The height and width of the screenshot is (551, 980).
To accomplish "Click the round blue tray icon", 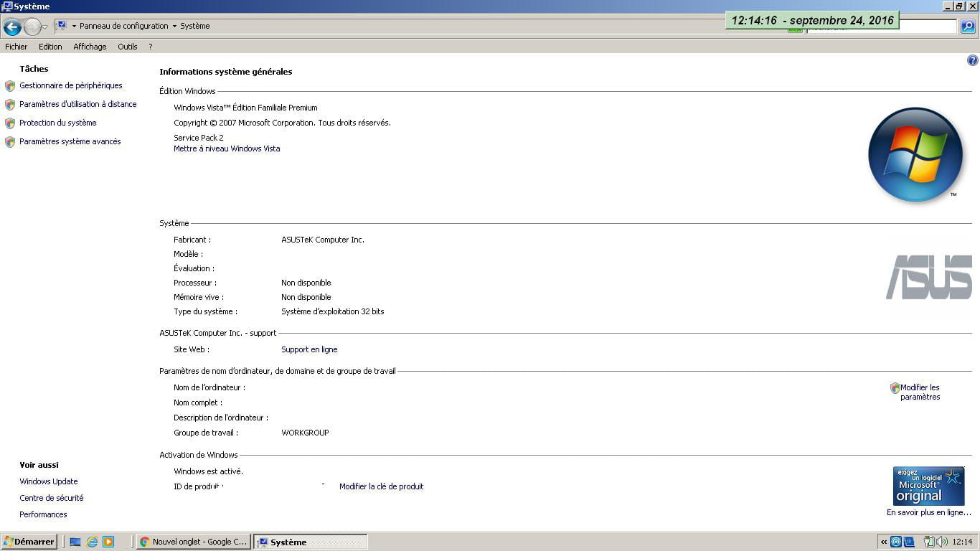I will pyautogui.click(x=896, y=542).
